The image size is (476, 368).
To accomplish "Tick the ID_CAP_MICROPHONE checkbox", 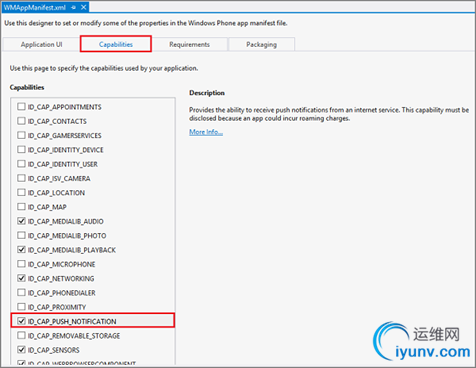I will pyautogui.click(x=21, y=264).
